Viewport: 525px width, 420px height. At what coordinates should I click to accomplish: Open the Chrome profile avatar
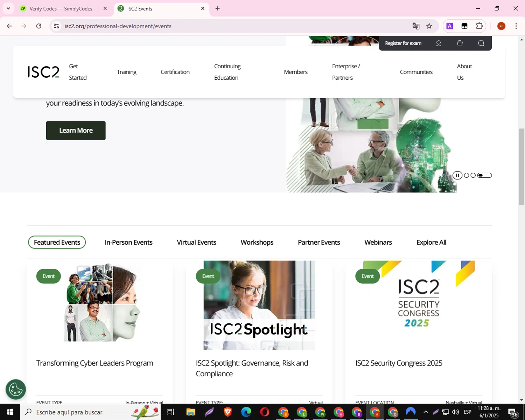pyautogui.click(x=501, y=26)
